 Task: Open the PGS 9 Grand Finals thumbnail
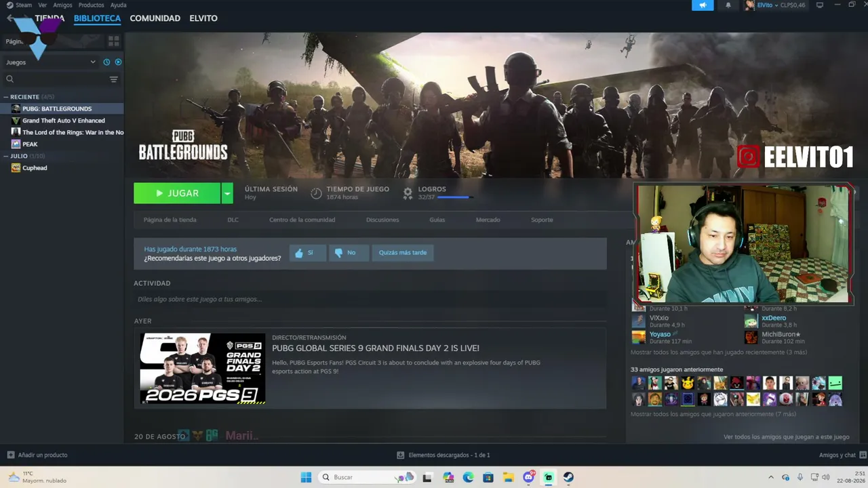point(203,368)
